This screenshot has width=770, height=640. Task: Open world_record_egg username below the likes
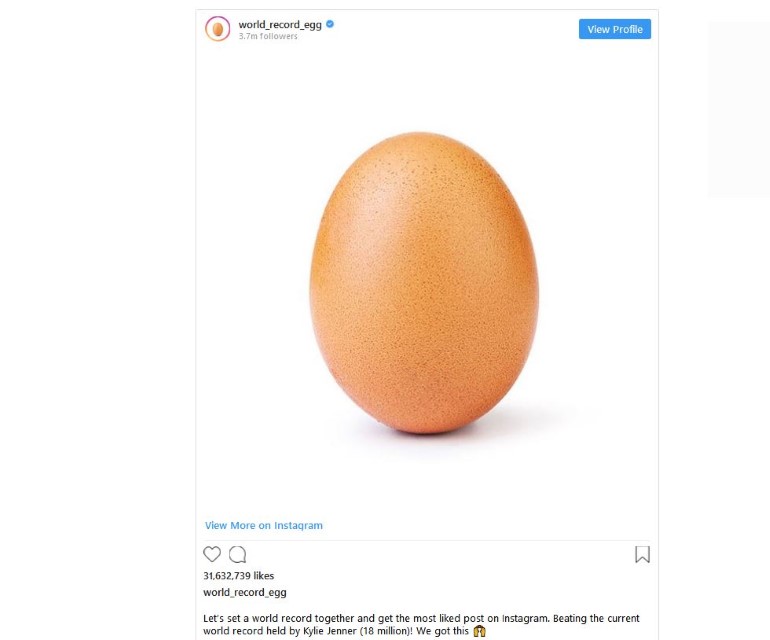(245, 592)
